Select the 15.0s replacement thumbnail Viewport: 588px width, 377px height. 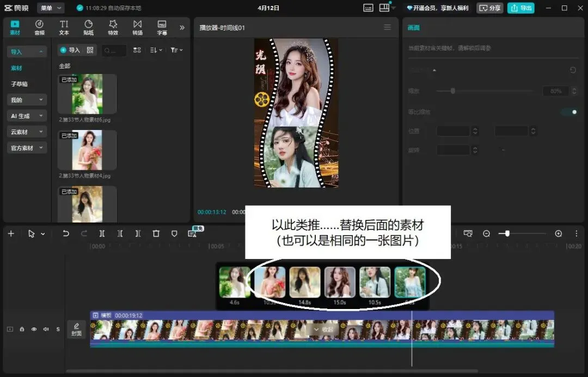coord(340,282)
